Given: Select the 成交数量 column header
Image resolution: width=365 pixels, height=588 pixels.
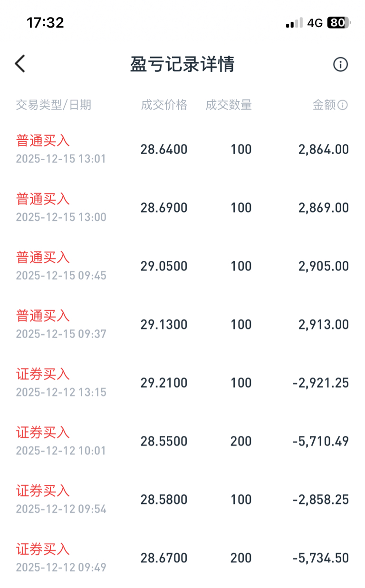Looking at the screenshot, I should click(x=229, y=105).
